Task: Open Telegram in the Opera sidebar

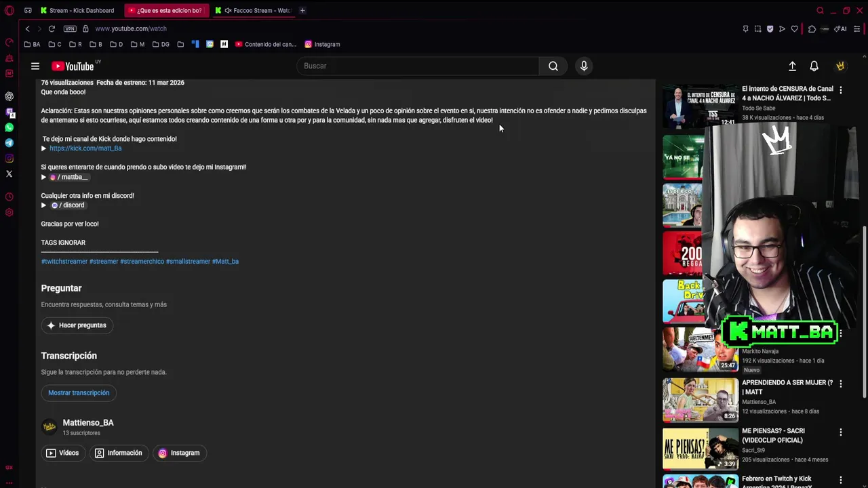Action: [x=9, y=143]
